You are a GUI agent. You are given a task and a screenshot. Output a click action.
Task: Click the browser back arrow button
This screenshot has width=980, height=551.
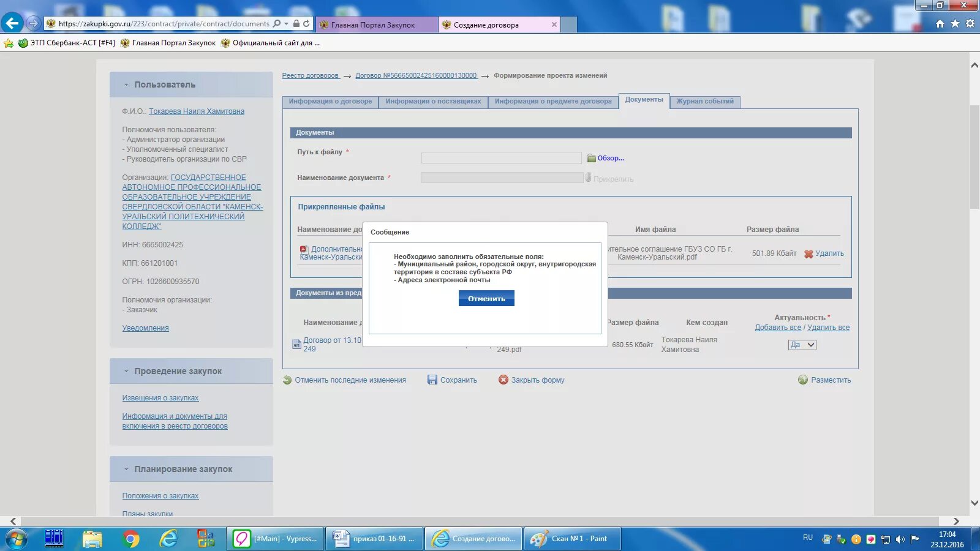pos(12,23)
